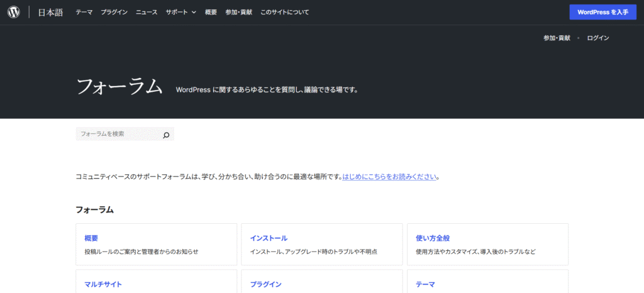The image size is (644, 293).
Task: Click the WordPress を入手 button
Action: point(602,13)
